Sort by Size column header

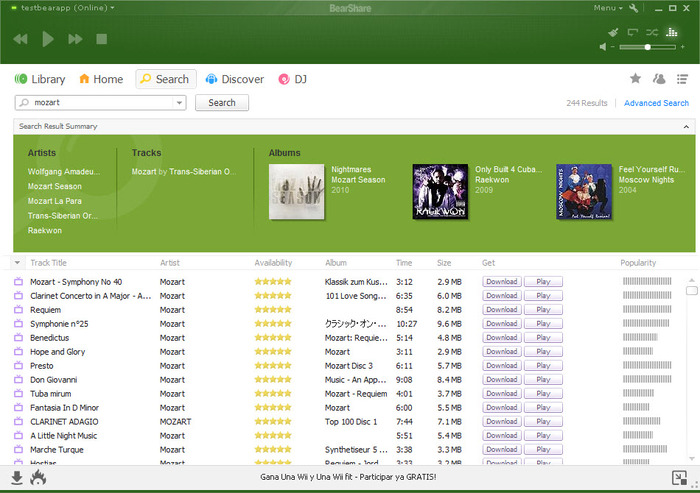444,263
